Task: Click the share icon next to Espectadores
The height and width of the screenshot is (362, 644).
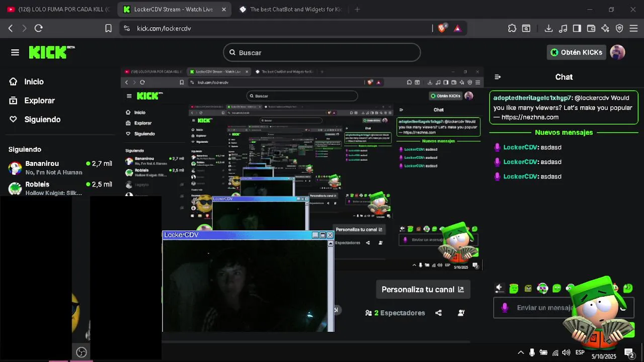Action: coord(438,313)
